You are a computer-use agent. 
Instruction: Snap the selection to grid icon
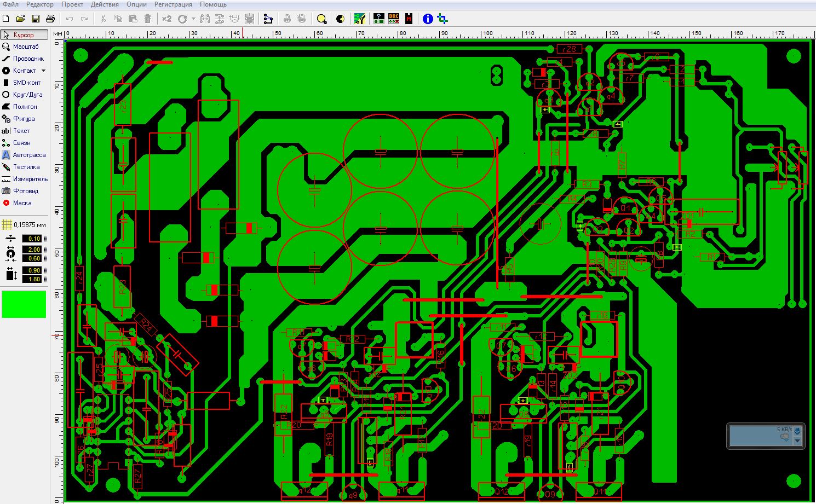coord(249,19)
